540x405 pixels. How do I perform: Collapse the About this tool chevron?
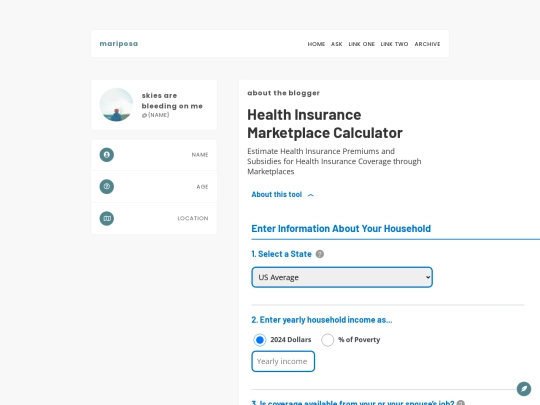[311, 195]
